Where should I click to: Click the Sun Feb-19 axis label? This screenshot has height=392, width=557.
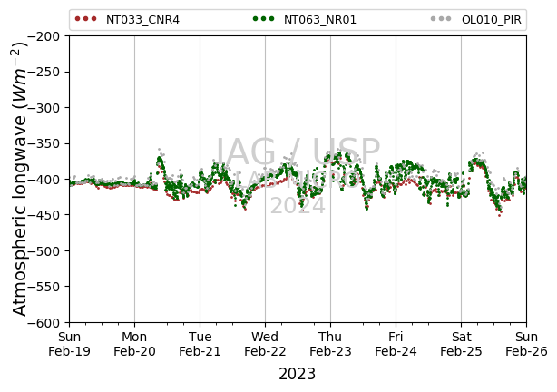(69, 344)
